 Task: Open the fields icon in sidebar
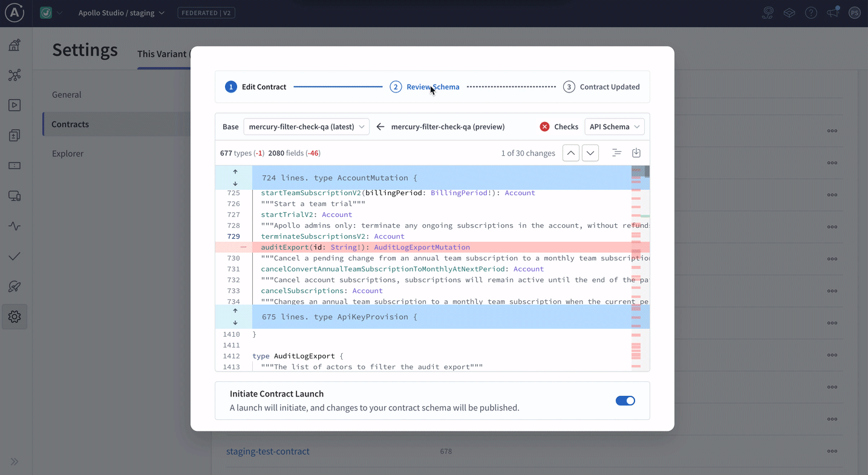click(15, 166)
